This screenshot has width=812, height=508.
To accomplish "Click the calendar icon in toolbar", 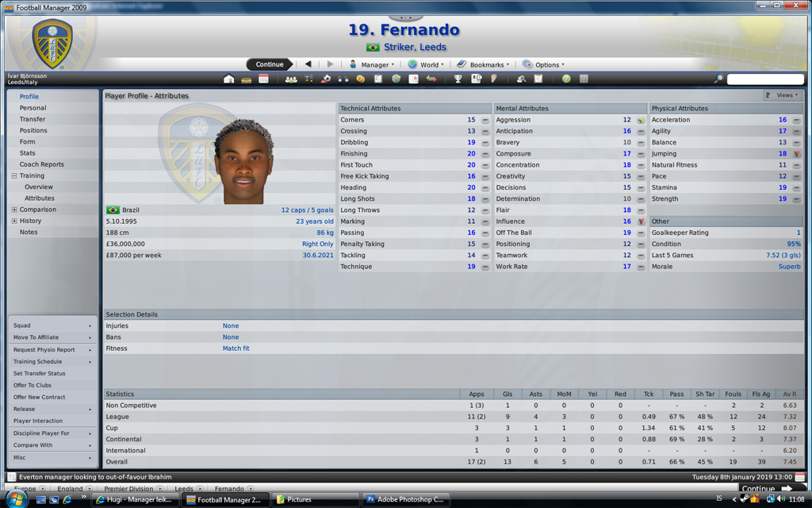I will pos(263,79).
